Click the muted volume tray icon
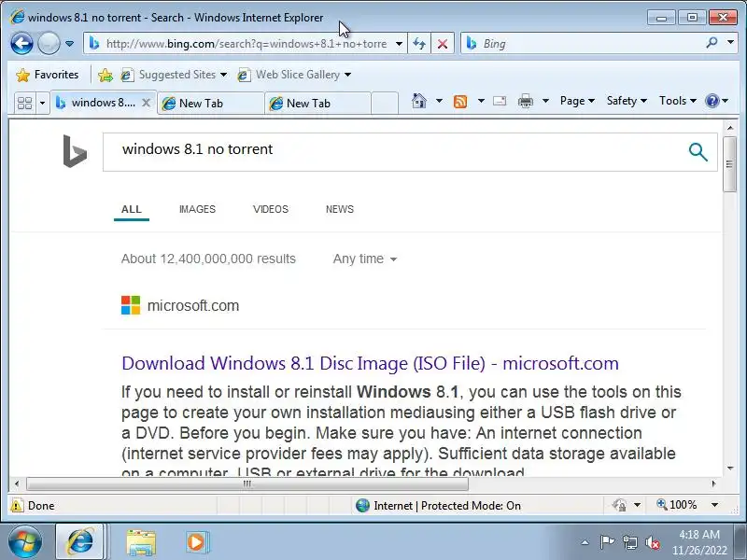 (x=652, y=542)
